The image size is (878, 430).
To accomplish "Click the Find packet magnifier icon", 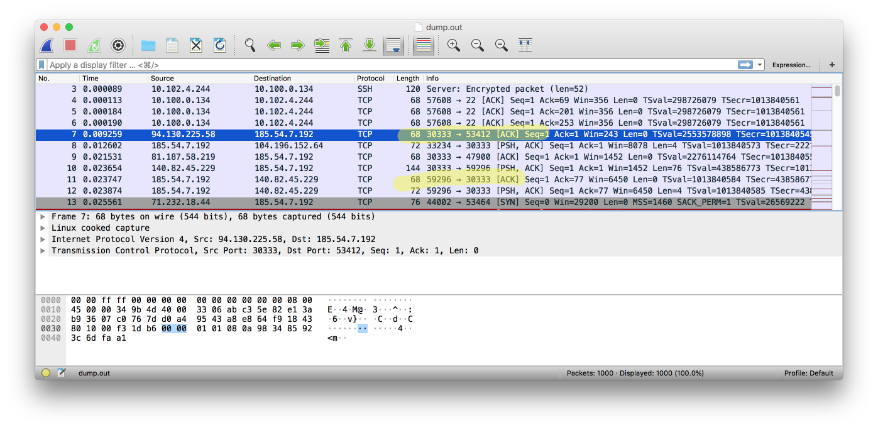I will pyautogui.click(x=249, y=45).
